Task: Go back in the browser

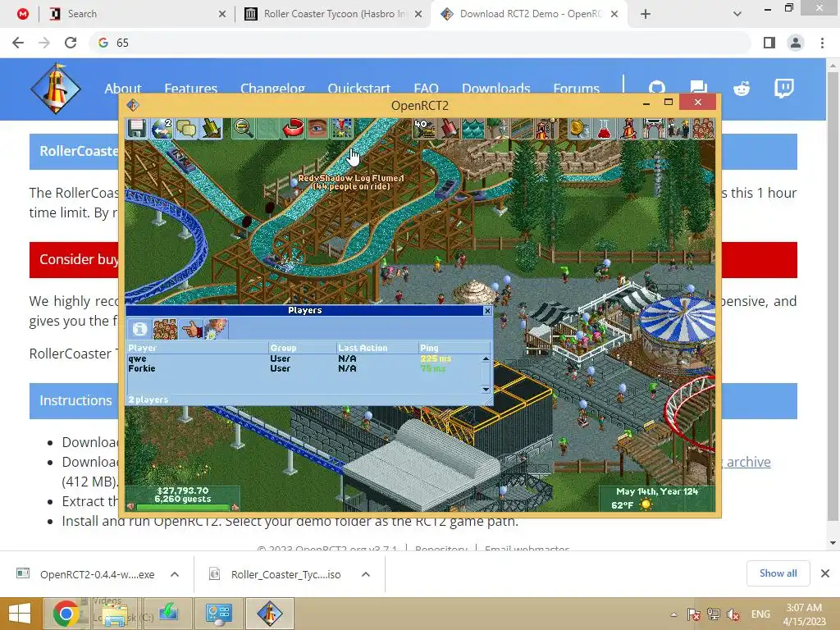Action: coord(18,43)
